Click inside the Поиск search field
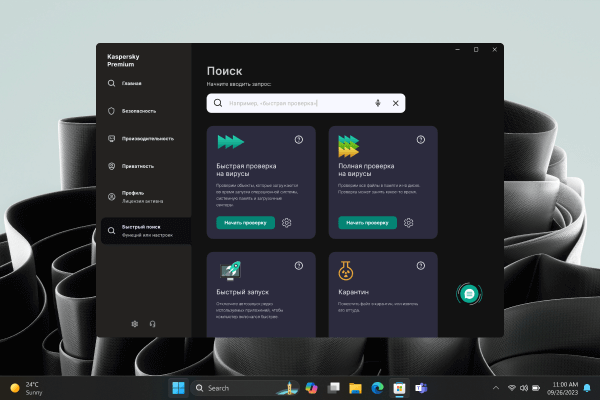The width and height of the screenshot is (600, 400). pyautogui.click(x=306, y=103)
